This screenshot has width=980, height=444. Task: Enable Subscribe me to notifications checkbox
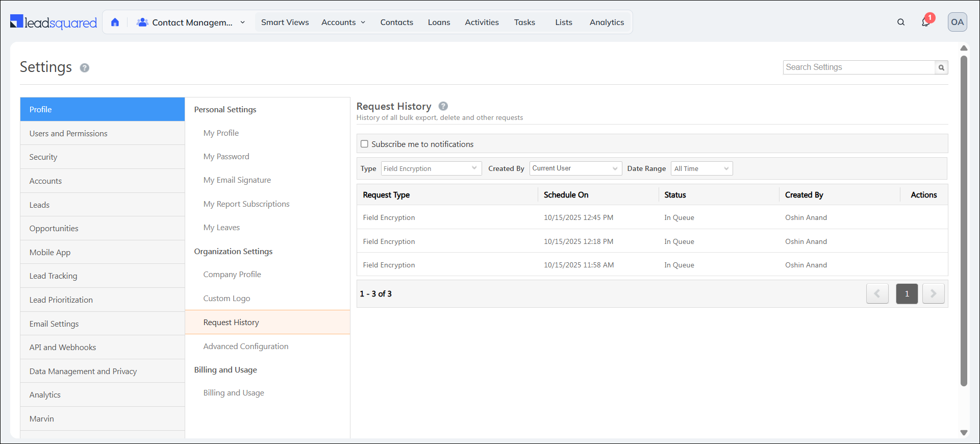tap(364, 144)
